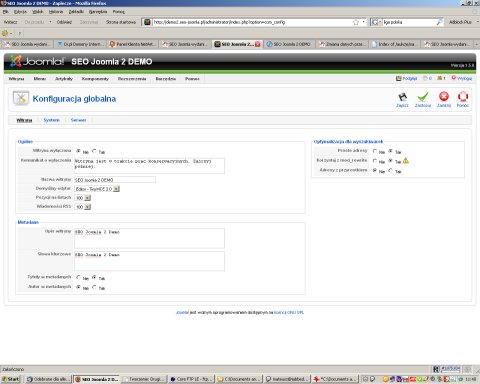Click the yellow warning icon next to mod_rewrite

(406, 161)
